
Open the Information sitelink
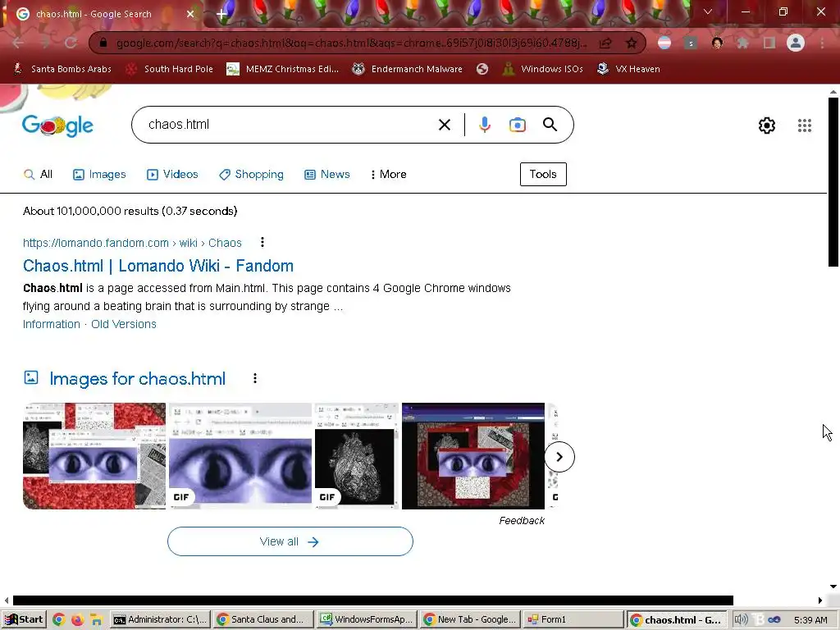pos(52,324)
